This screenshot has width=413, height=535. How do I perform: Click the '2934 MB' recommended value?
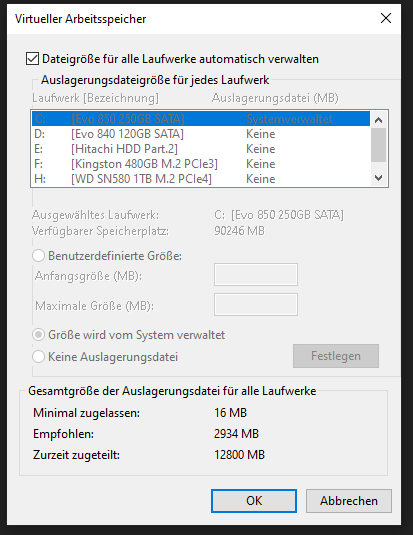point(236,434)
